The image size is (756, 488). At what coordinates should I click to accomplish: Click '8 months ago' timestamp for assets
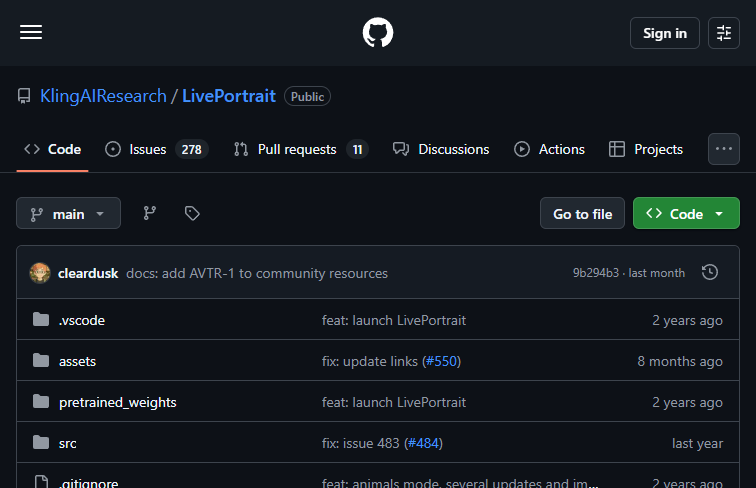pyautogui.click(x=680, y=361)
